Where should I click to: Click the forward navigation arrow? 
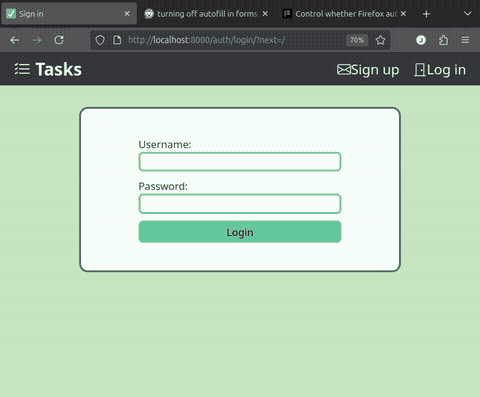[x=37, y=40]
